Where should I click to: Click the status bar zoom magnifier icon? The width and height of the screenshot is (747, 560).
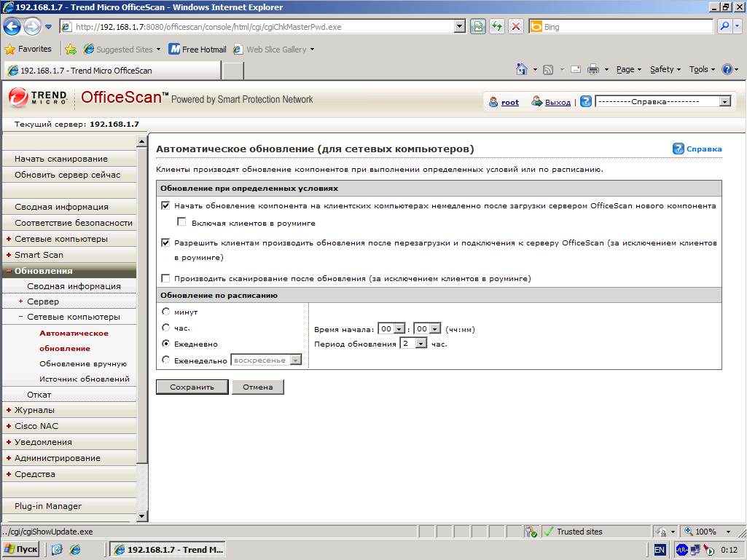click(x=689, y=532)
